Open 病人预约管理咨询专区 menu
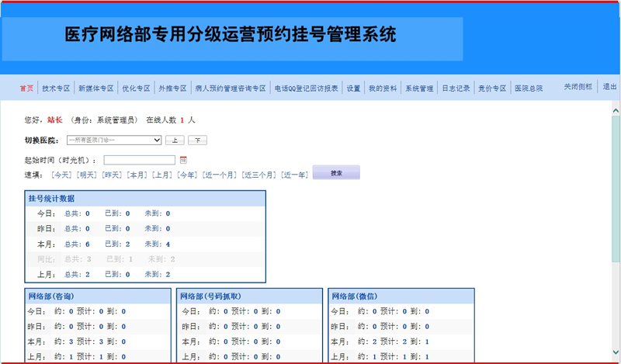The image size is (621, 364). 231,88
